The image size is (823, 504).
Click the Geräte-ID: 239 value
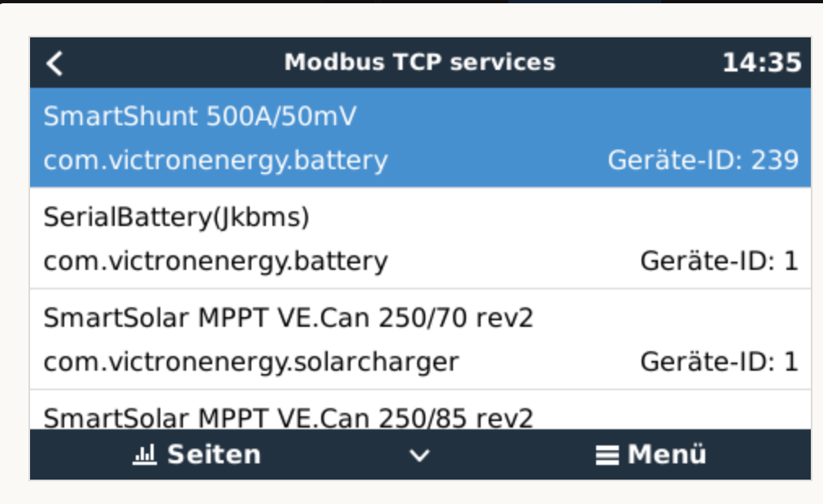[x=703, y=160]
